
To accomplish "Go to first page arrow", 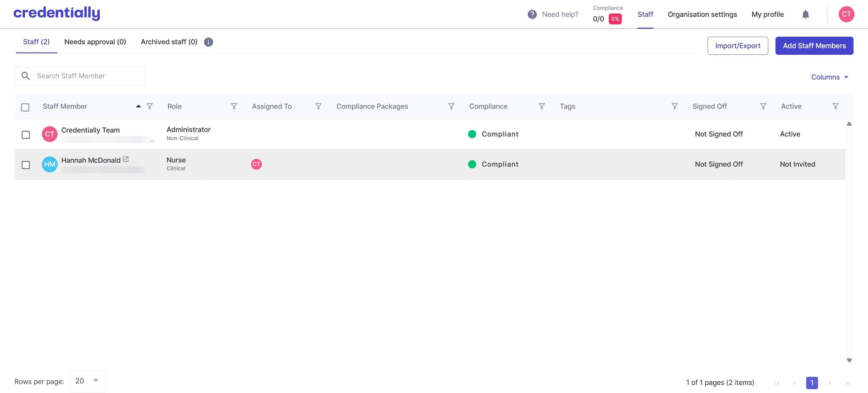I will [777, 383].
